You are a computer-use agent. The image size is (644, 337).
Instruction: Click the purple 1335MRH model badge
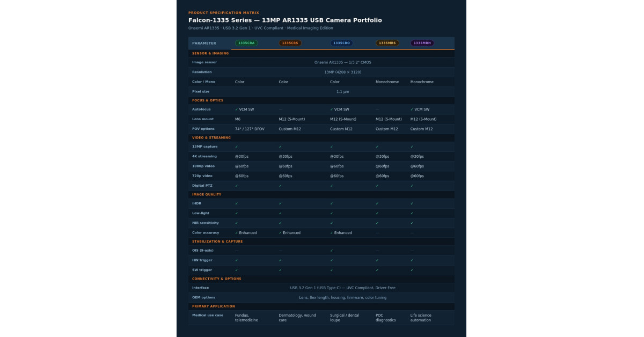(x=422, y=43)
